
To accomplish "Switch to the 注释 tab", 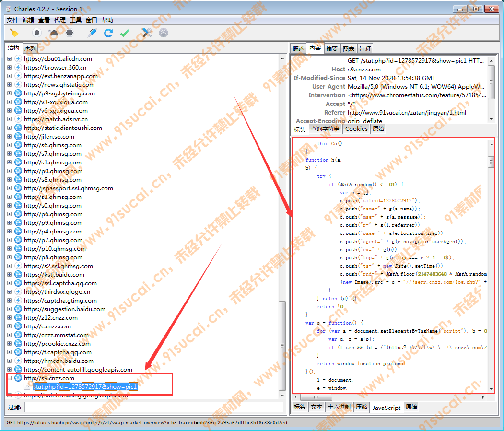I will pos(365,48).
